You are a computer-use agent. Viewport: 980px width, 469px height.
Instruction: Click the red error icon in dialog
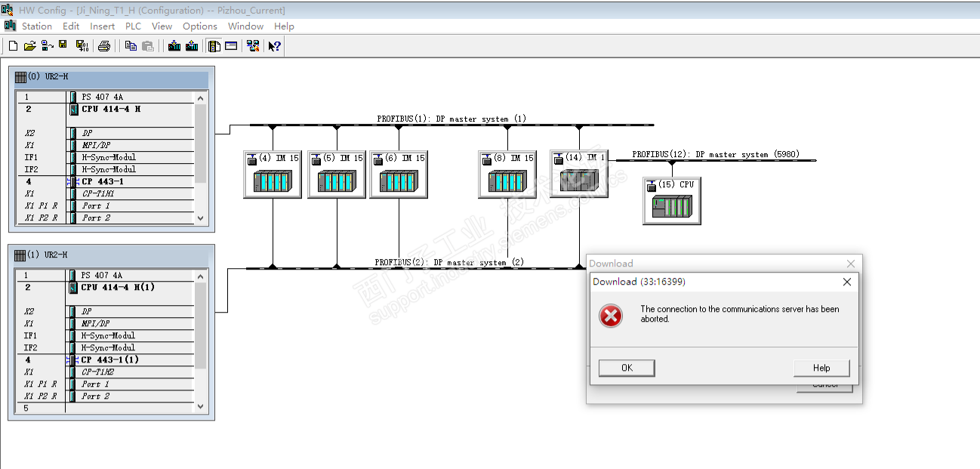pyautogui.click(x=611, y=316)
